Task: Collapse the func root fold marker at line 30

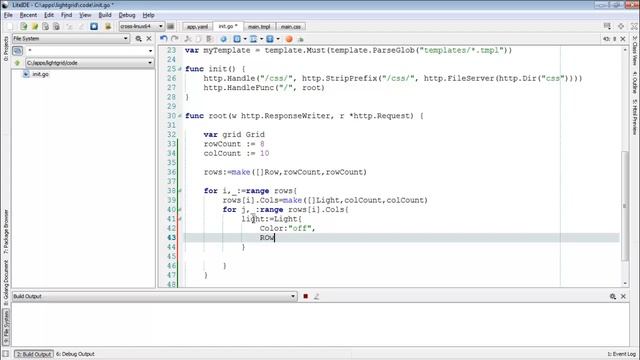Action: tap(180, 116)
